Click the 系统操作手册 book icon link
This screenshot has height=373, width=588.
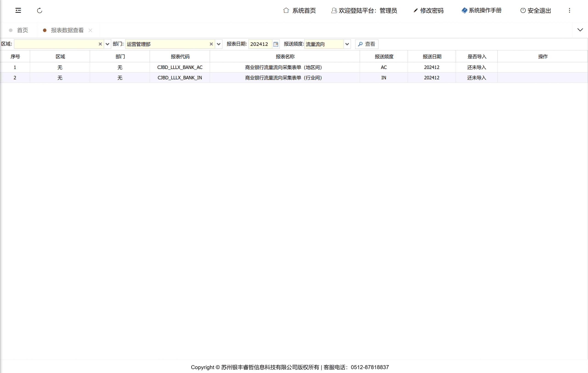481,11
